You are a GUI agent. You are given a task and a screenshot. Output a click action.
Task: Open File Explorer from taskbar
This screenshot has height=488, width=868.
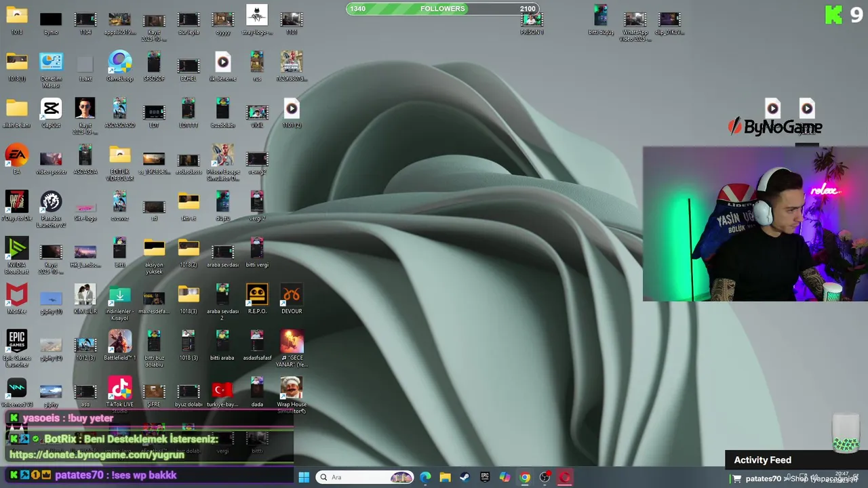coord(445,477)
